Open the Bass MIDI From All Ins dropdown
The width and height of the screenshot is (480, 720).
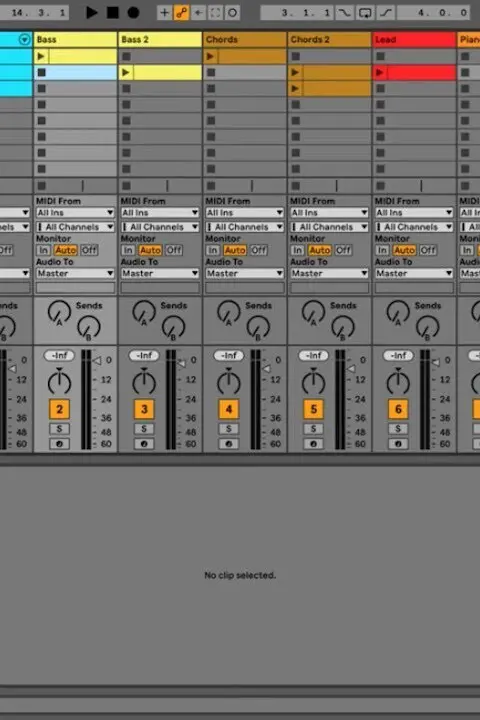click(75, 212)
